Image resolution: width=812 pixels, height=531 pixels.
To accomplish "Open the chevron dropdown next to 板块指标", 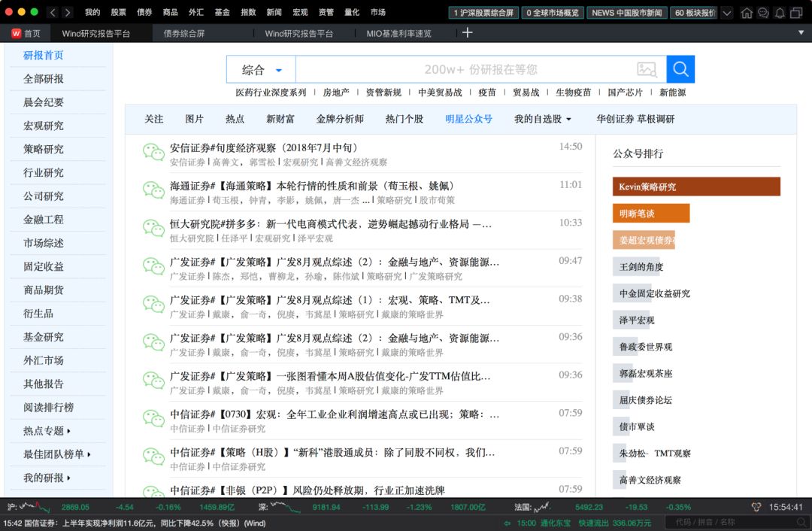I will 726,12.
